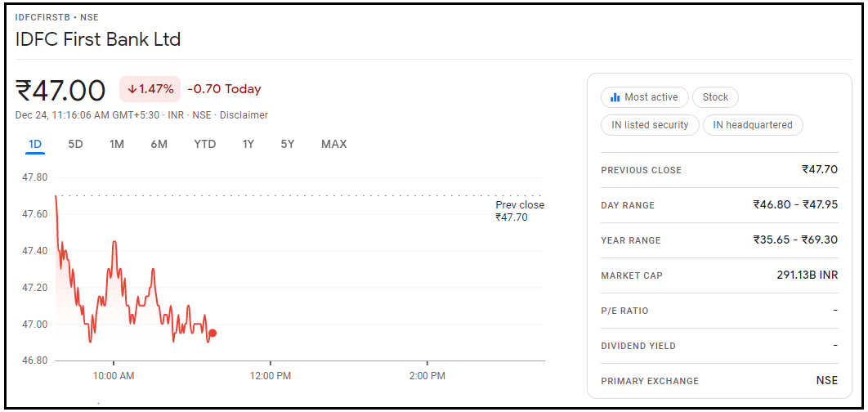Show the 6M chart range
This screenshot has height=412, width=868.
(159, 144)
